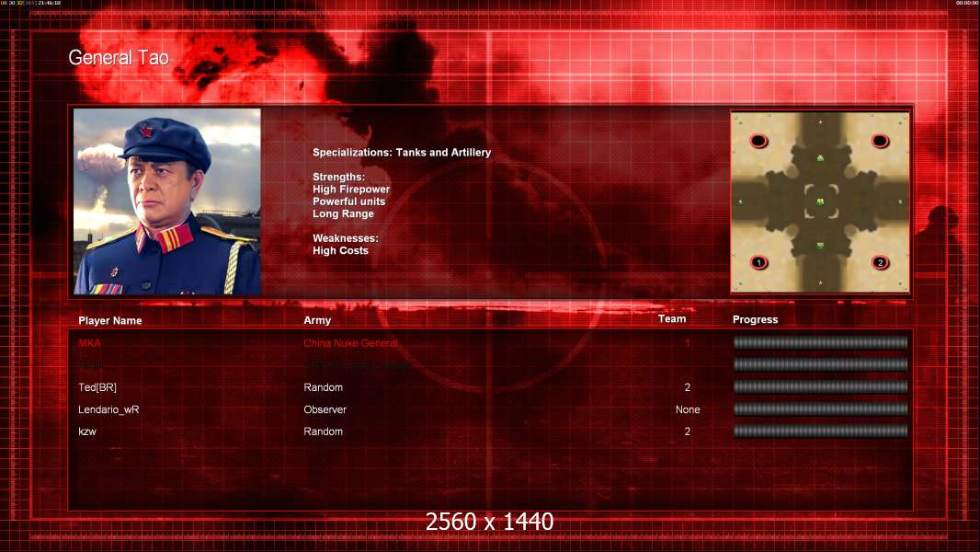Click start position 1 on the minimap
The image size is (980, 552).
click(758, 262)
